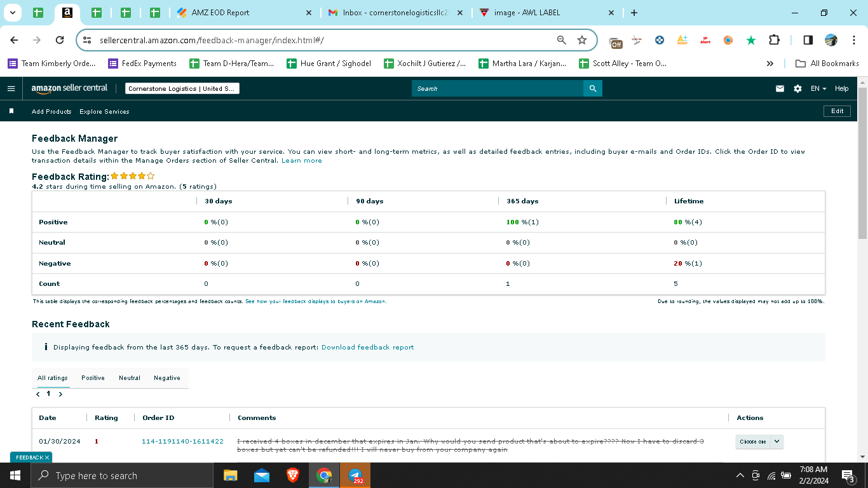Open Brave browser on taskbar

[x=293, y=475]
